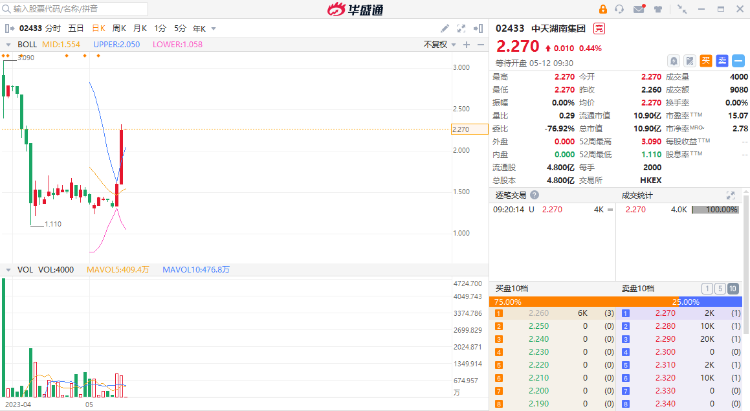
Task: Click the 09:20:14 tick trade row
Action: (x=552, y=210)
